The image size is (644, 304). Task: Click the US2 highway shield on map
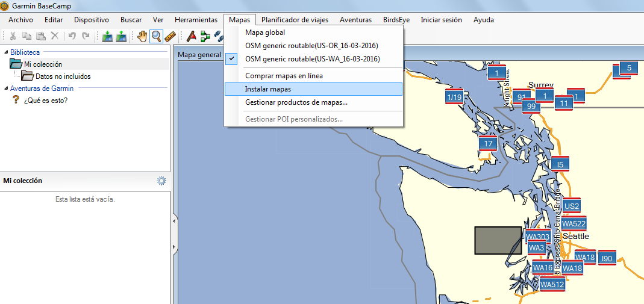pyautogui.click(x=571, y=206)
